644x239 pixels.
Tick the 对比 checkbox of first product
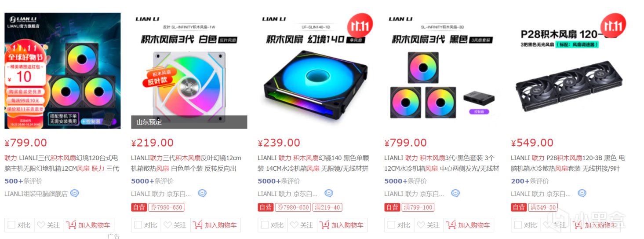click(x=11, y=225)
